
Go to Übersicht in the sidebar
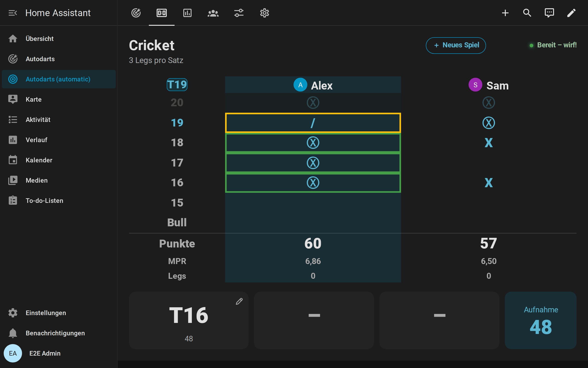click(x=59, y=39)
